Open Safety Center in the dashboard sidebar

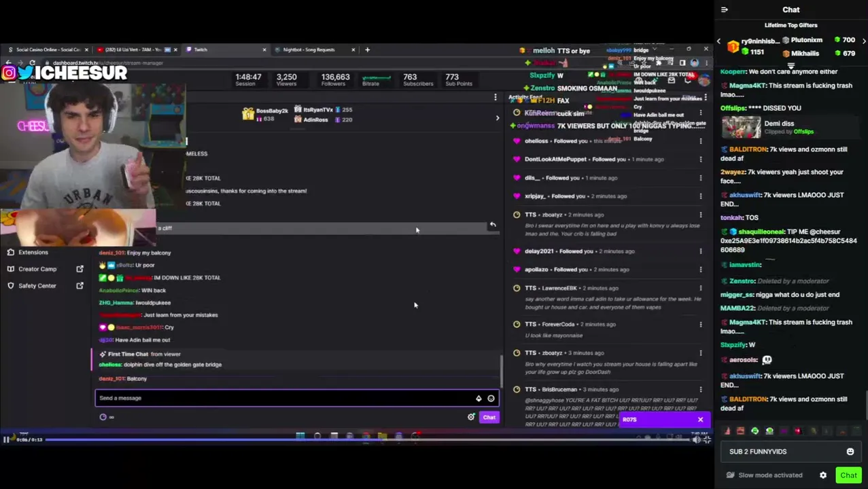(x=37, y=286)
